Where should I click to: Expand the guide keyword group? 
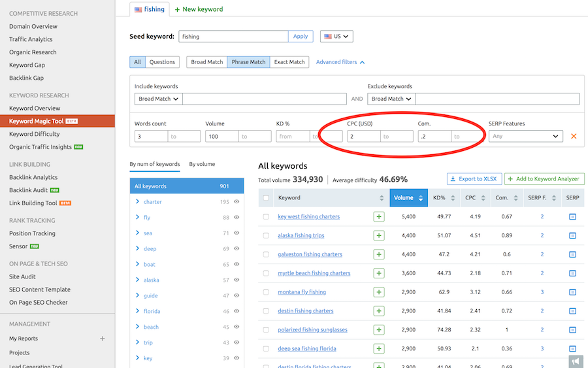point(137,295)
